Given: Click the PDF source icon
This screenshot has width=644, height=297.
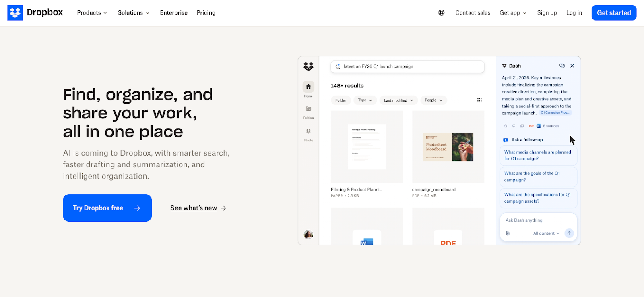Looking at the screenshot, I should pos(531,126).
